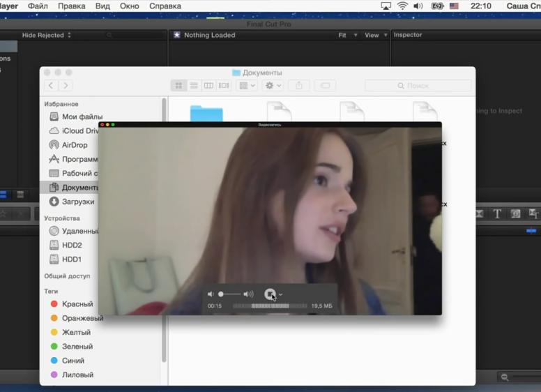
Task: Open the Fit zoom dropdown in viewer
Action: (347, 35)
